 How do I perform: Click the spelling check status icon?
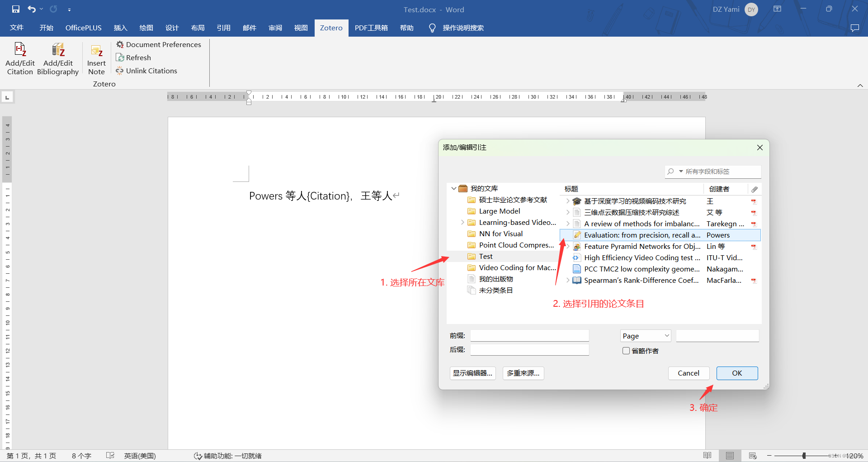tap(110, 456)
